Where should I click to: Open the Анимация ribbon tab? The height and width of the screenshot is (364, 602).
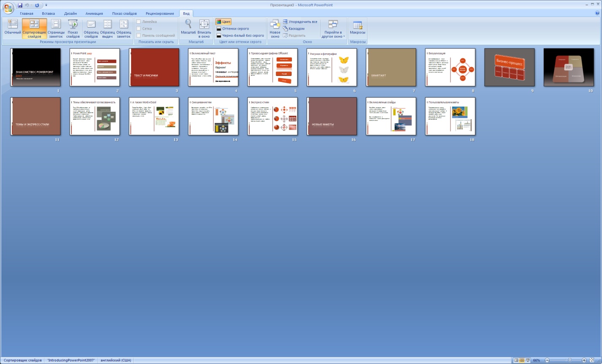pos(94,14)
